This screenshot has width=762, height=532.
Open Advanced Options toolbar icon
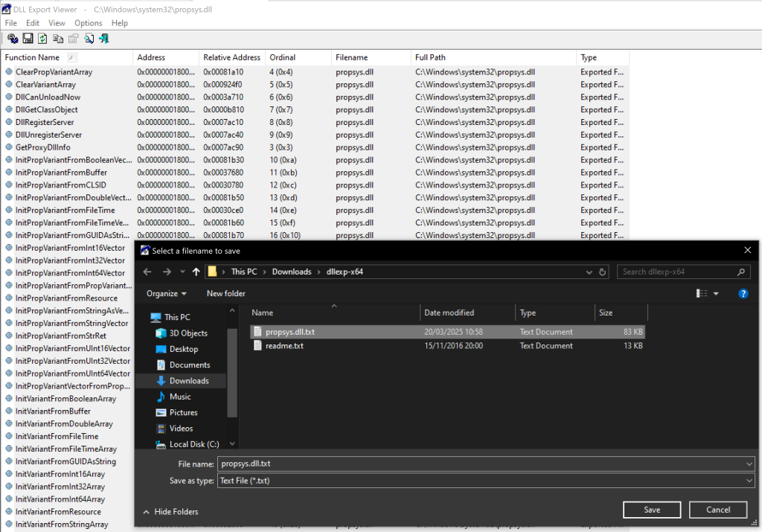click(13, 39)
